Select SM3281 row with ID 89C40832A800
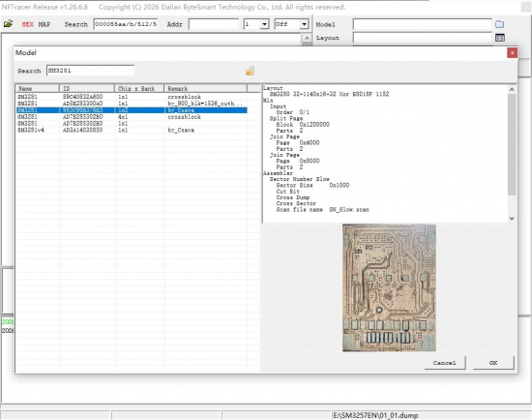532x420 pixels. coord(132,97)
